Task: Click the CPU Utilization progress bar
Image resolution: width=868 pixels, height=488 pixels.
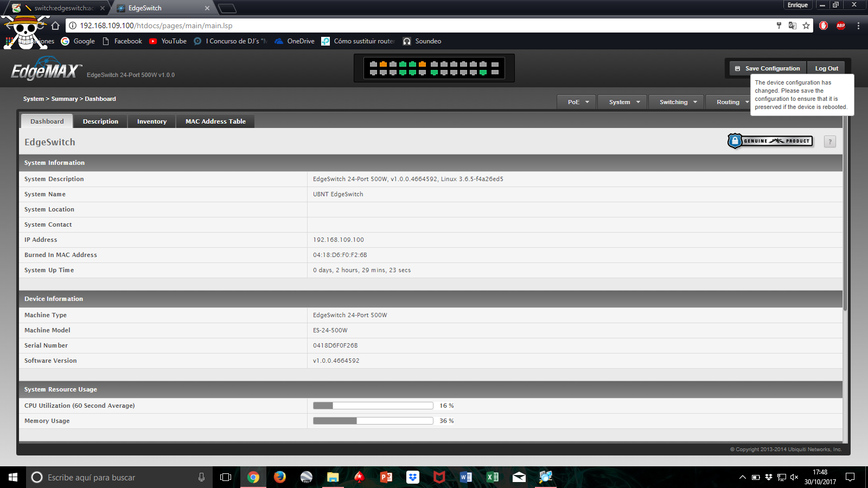Action: [x=373, y=406]
